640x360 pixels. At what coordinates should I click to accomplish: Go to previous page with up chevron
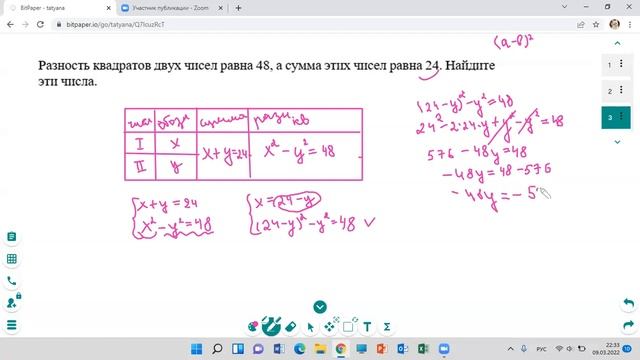[617, 43]
